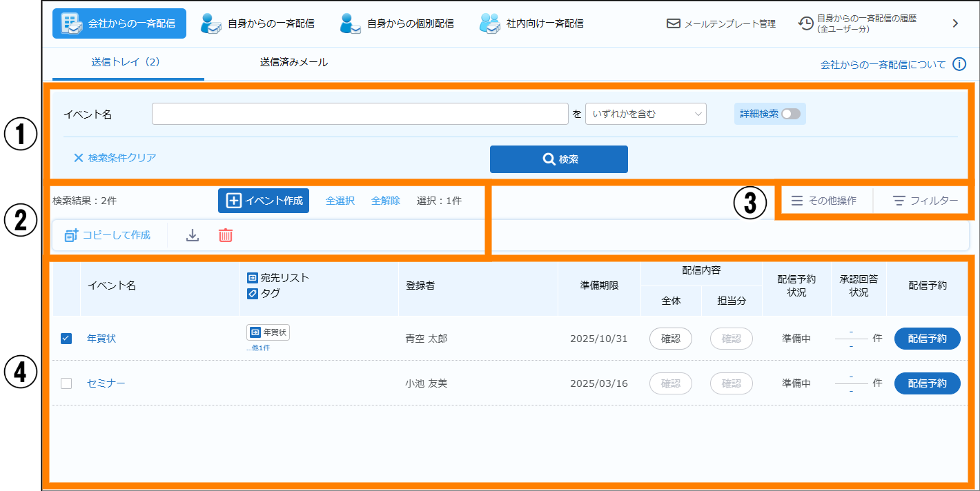Select the 自身からの一斉配信 menu item
This screenshot has width=980, height=491.
pos(257,23)
